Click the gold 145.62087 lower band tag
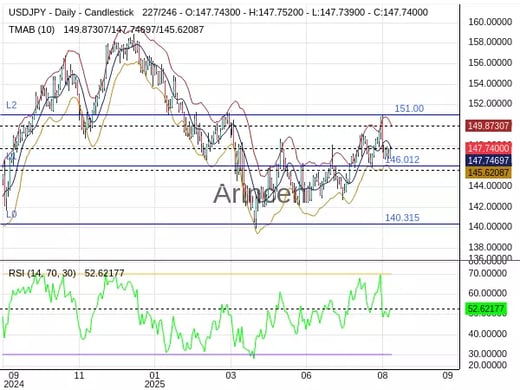520x390 pixels. [x=488, y=172]
